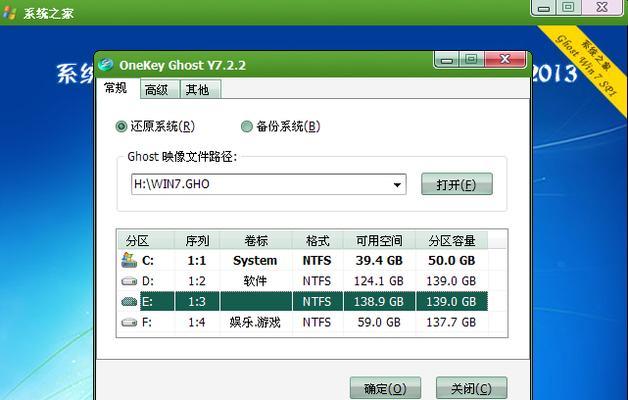The width and height of the screenshot is (628, 400).
Task: Click the 50.0 GB capacity cell
Action: [451, 261]
